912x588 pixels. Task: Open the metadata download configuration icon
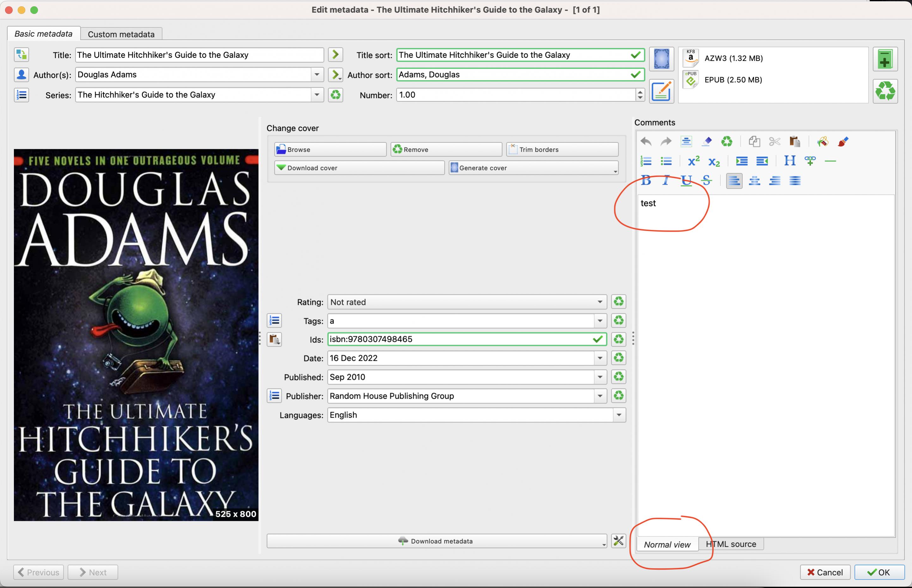(x=618, y=541)
